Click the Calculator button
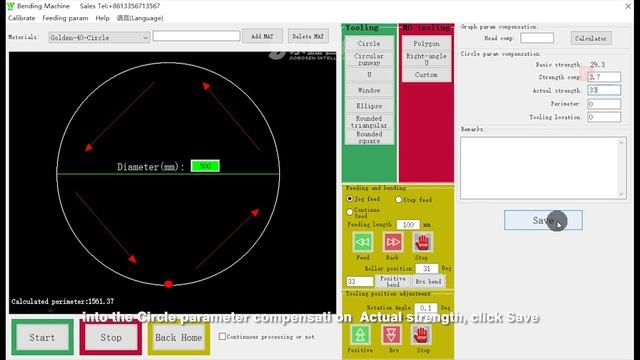Viewport: 640px width, 360px height. click(591, 38)
